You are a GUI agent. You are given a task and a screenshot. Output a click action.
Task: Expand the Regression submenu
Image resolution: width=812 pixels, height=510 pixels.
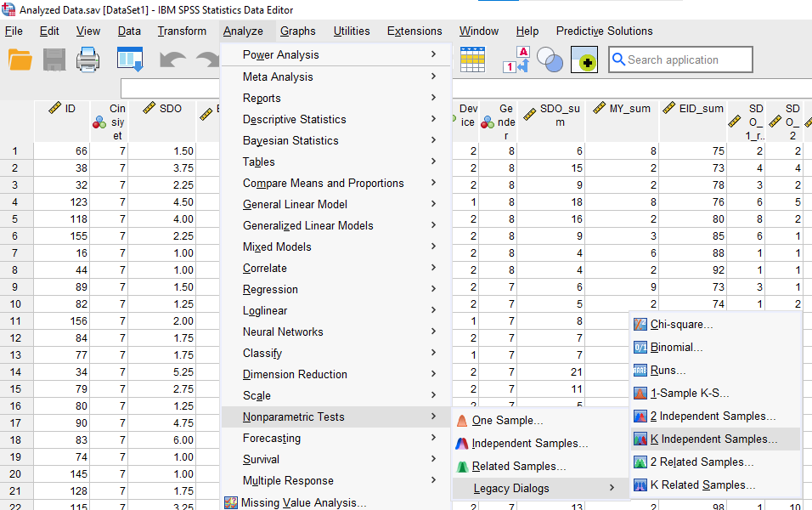270,289
